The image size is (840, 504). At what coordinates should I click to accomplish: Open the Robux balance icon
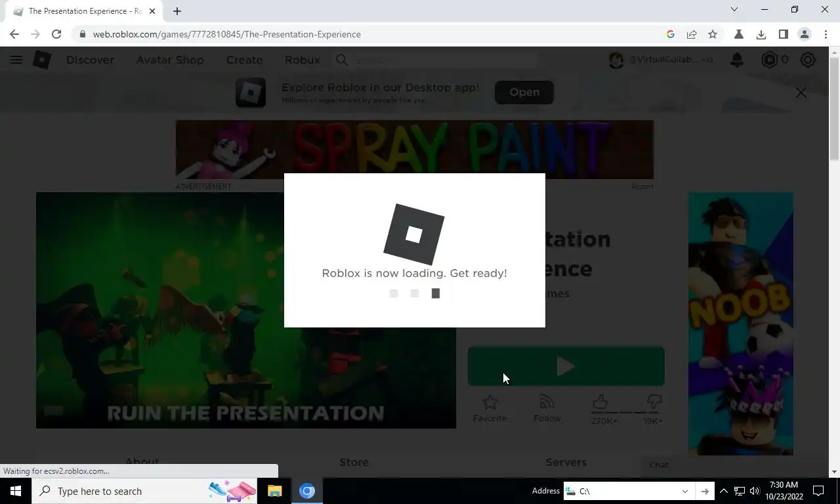tap(769, 60)
